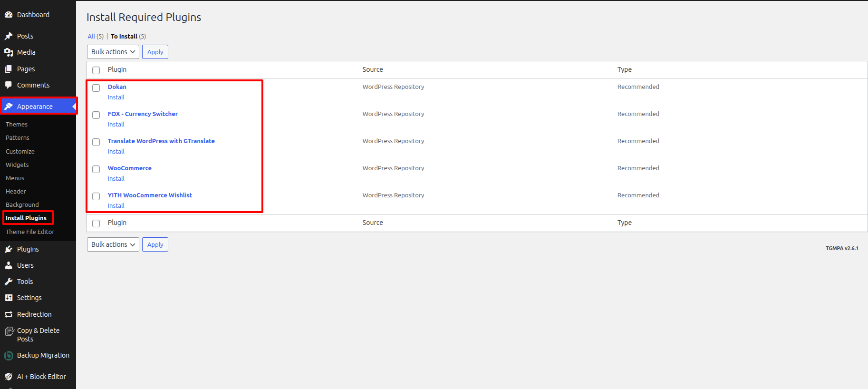The height and width of the screenshot is (389, 868).
Task: Click the Users person icon
Action: pyautogui.click(x=9, y=265)
